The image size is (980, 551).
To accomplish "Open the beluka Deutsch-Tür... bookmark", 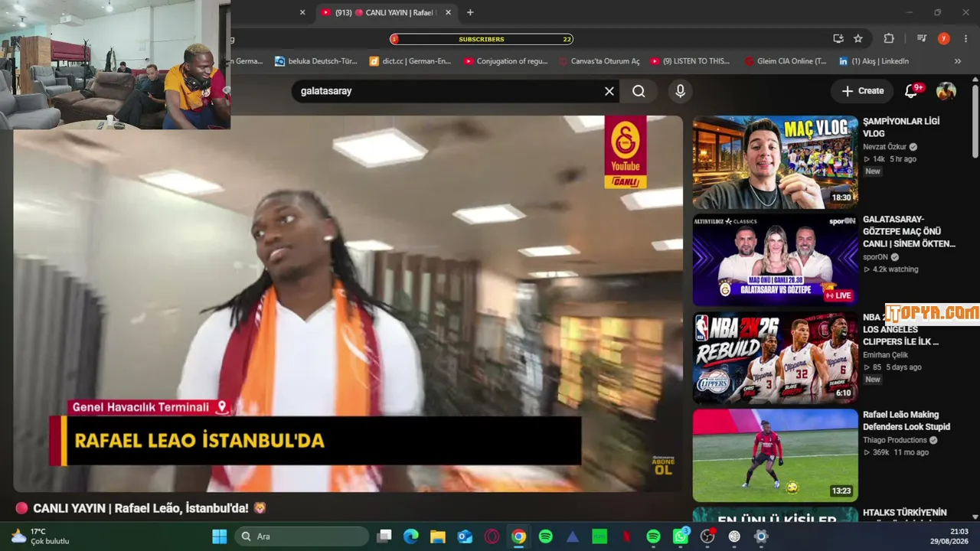I will 316,61.
